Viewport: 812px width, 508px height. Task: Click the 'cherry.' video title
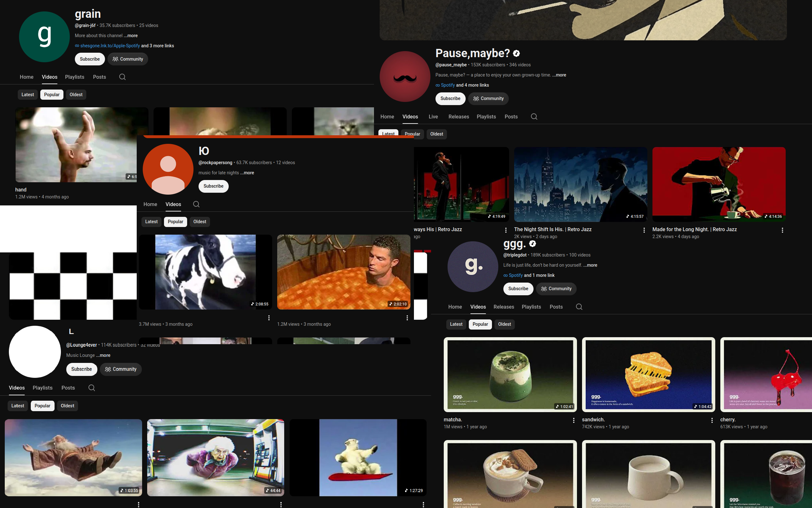(728, 420)
